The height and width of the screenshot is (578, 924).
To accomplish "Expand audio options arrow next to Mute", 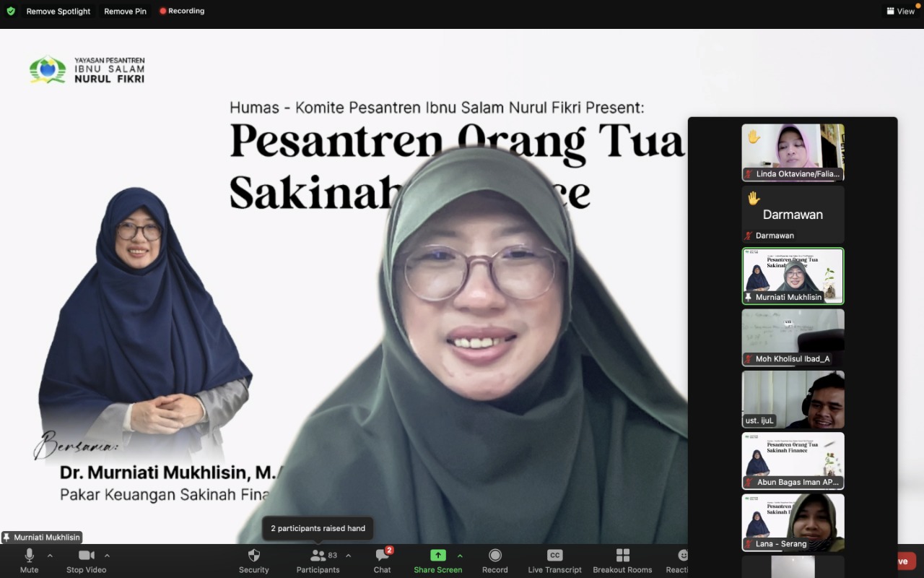I will 50,556.
